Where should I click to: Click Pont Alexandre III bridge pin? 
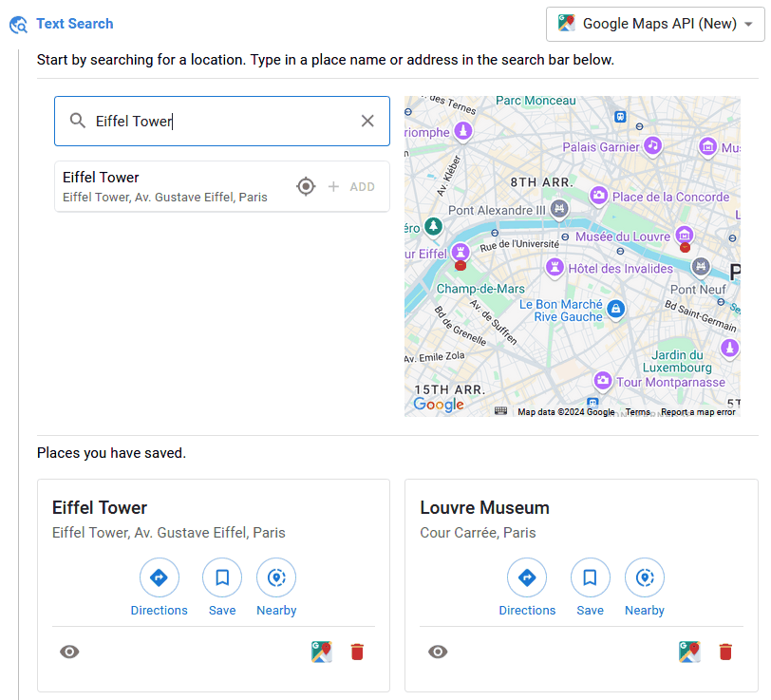tap(559, 209)
